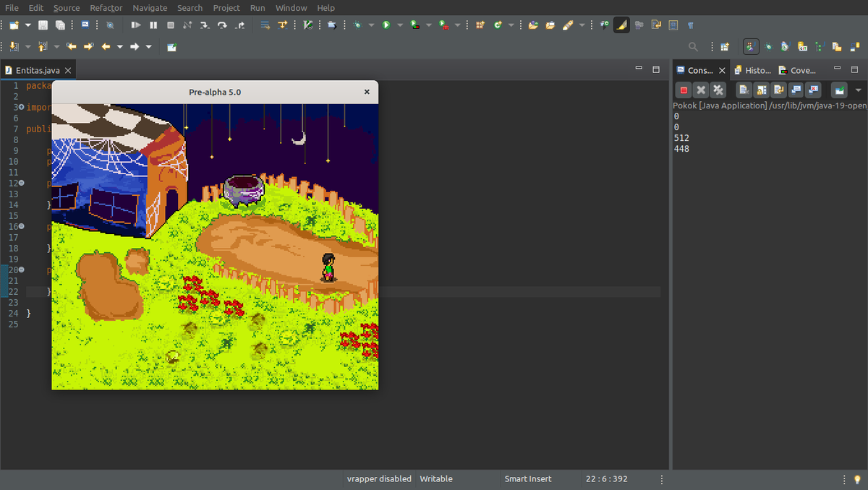
Task: Click the Save icon in toolbar
Action: click(43, 25)
